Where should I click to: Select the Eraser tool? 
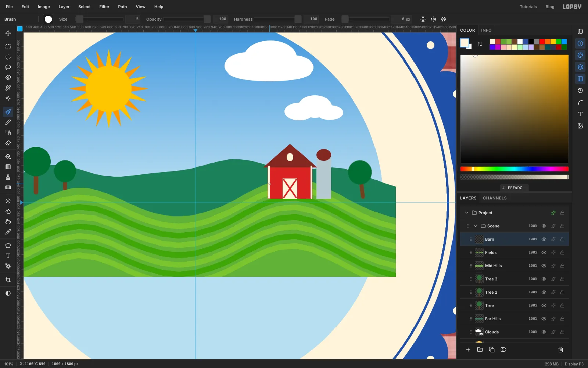[x=8, y=143]
